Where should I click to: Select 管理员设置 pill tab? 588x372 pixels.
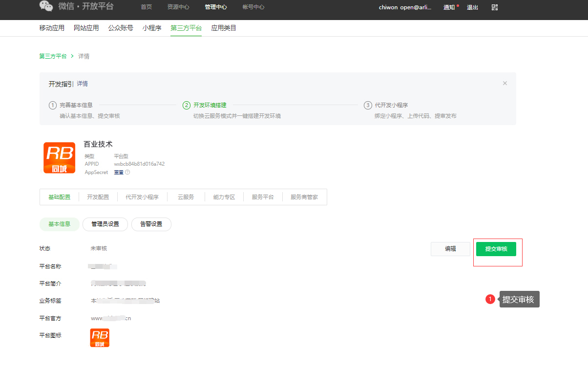(x=105, y=224)
